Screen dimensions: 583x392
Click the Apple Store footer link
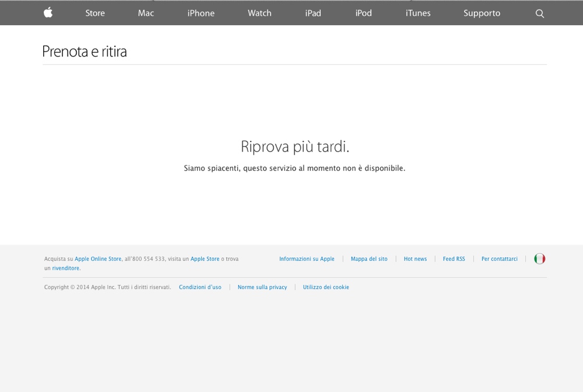coord(205,259)
